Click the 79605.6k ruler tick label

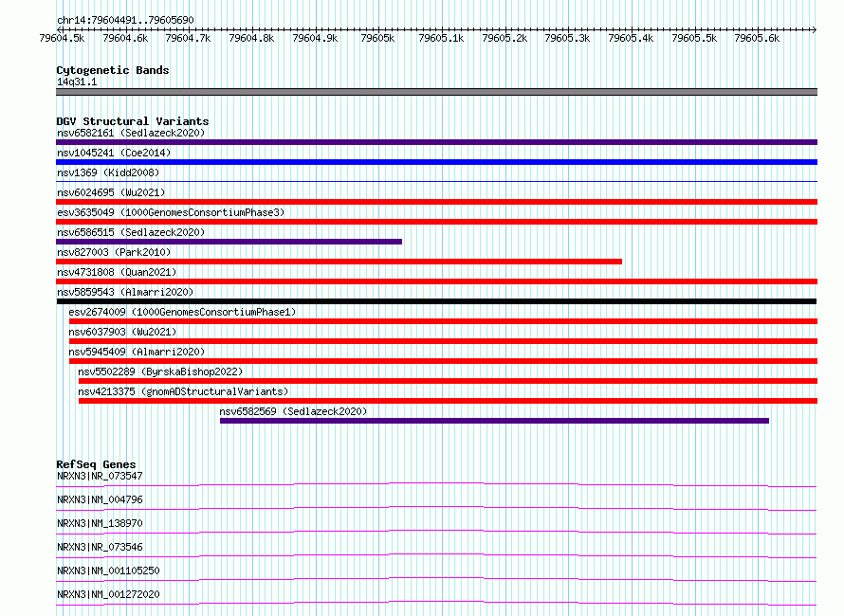[757, 38]
